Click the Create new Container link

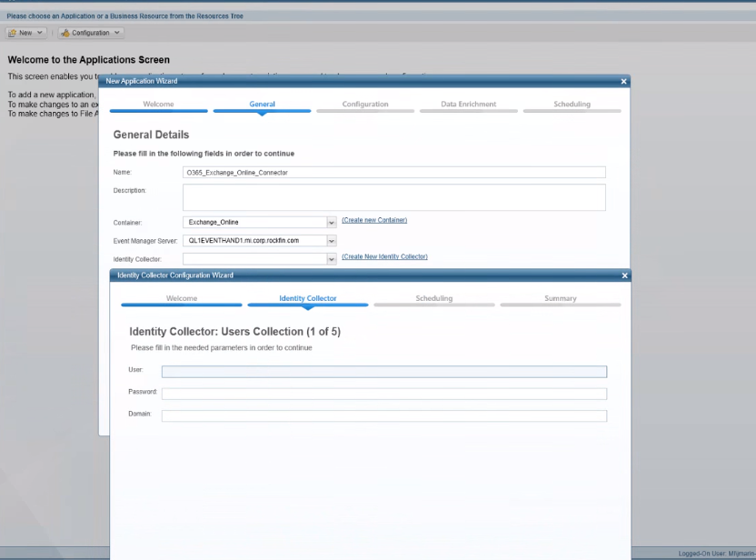pos(374,220)
